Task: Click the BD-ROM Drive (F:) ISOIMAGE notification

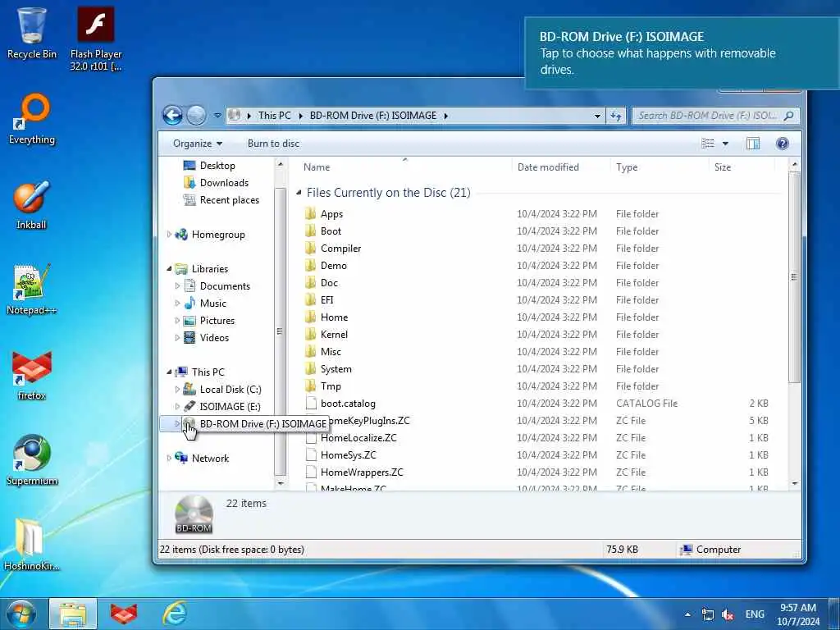Action: pyautogui.click(x=682, y=53)
